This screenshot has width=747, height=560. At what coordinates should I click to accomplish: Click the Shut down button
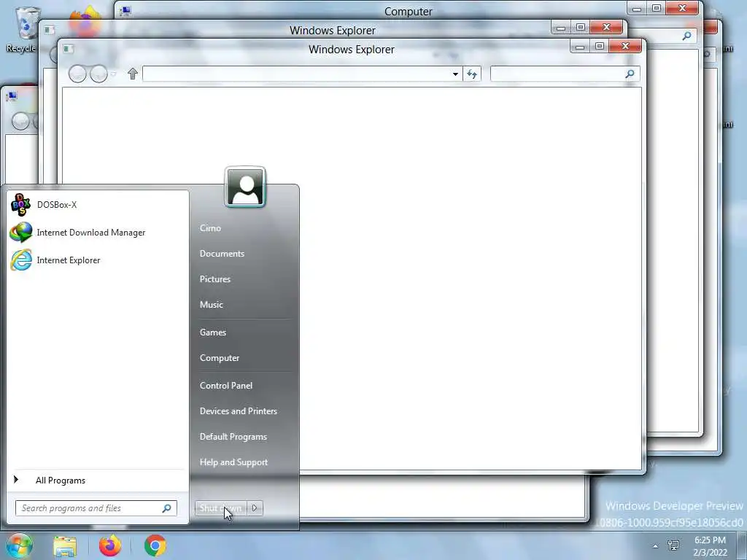[x=220, y=508]
